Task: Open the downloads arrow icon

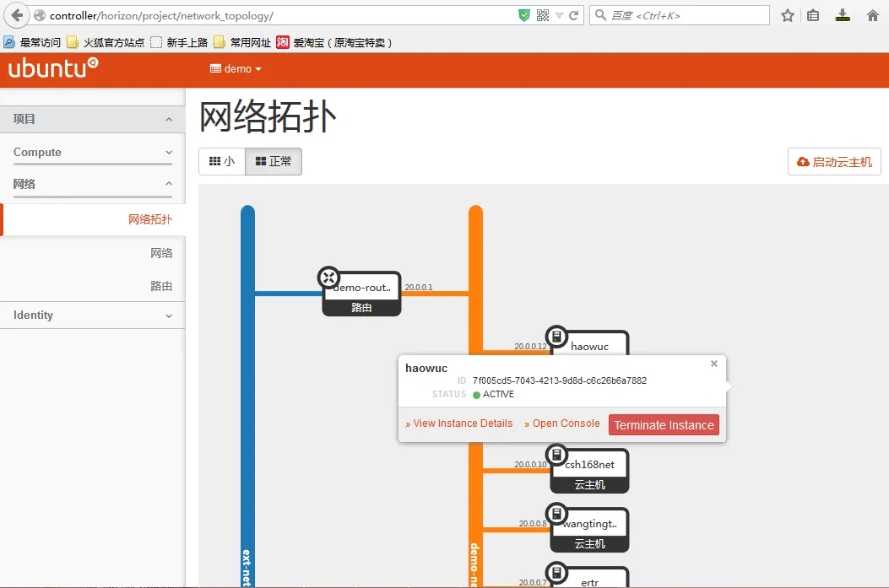Action: click(843, 15)
